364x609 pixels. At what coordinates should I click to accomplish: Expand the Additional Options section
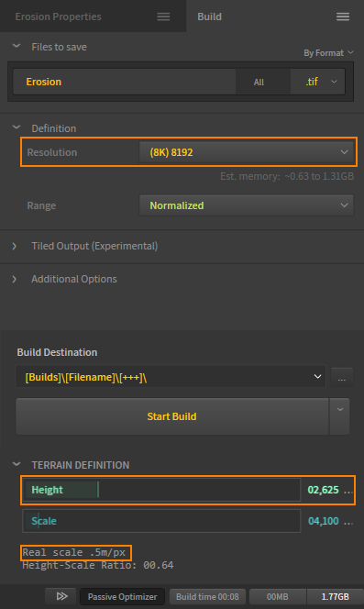(x=74, y=279)
